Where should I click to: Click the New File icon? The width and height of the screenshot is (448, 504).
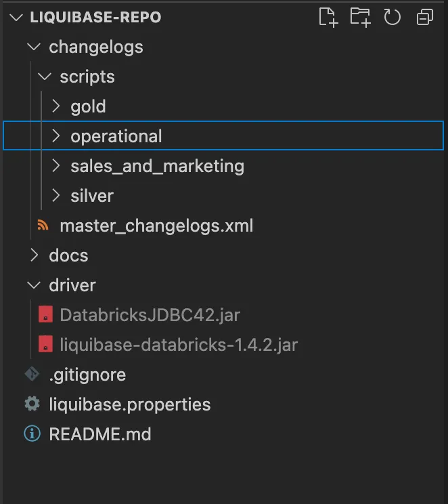point(328,18)
